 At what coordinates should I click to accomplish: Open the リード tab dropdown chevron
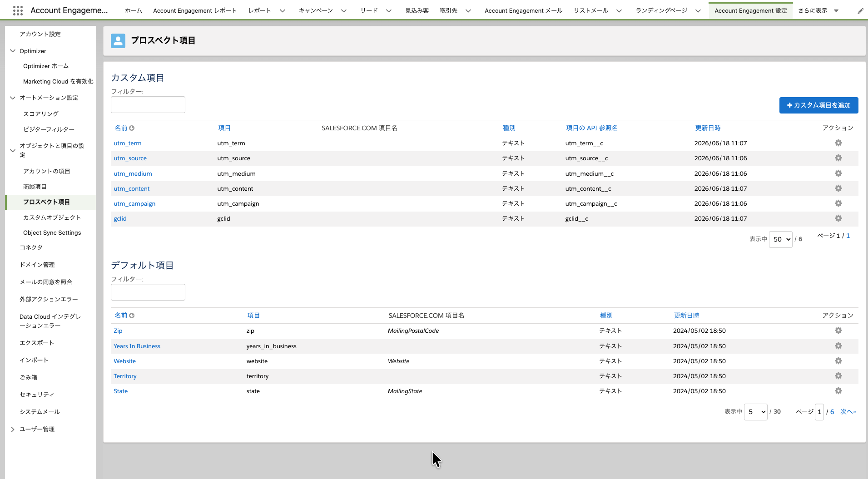(389, 11)
